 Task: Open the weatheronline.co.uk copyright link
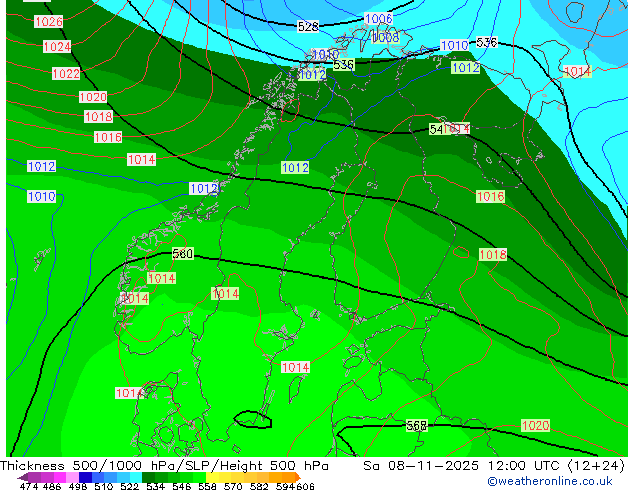[550, 481]
